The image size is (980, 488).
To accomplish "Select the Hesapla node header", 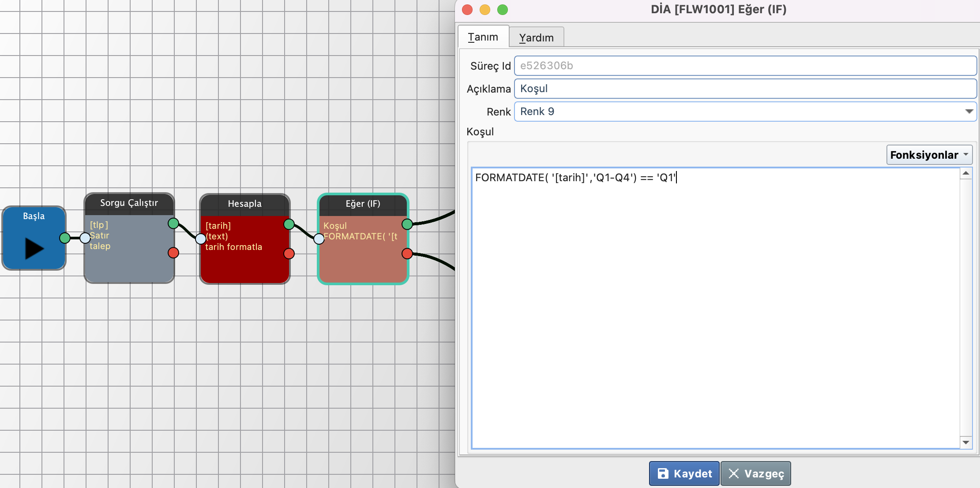I will click(244, 204).
